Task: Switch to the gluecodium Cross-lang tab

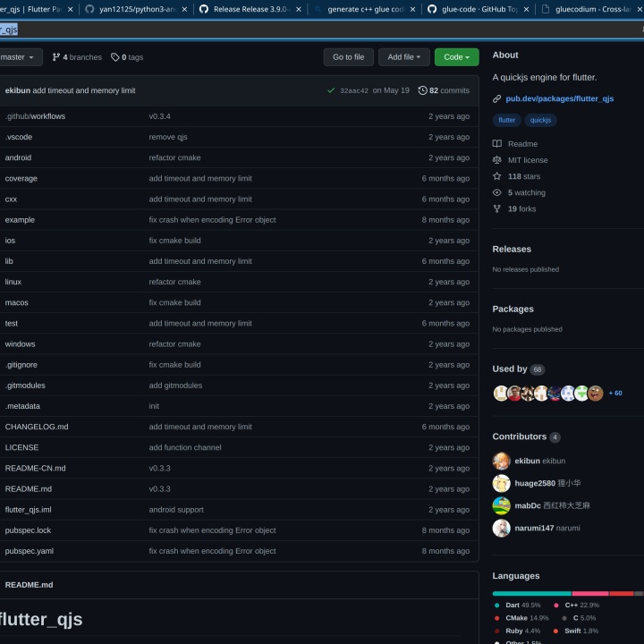Action: pyautogui.click(x=591, y=9)
